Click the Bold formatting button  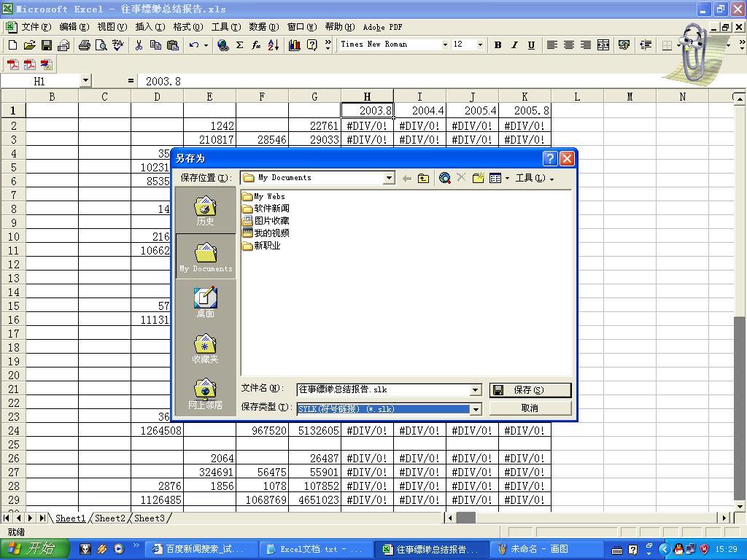(498, 44)
